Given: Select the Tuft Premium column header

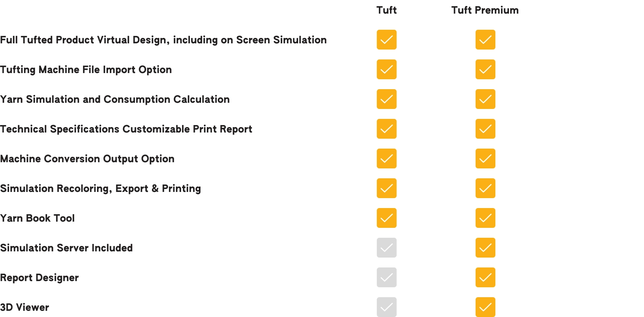Looking at the screenshot, I should point(485,10).
